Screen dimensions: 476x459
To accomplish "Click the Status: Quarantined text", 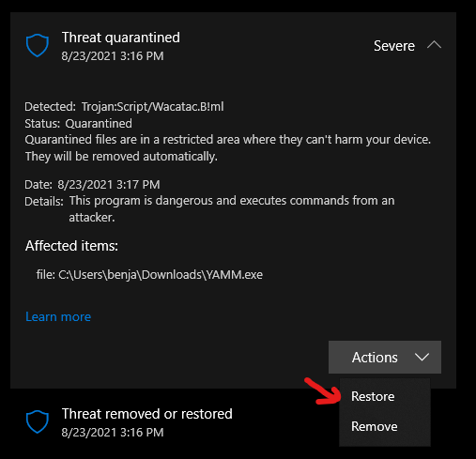I will tap(78, 124).
